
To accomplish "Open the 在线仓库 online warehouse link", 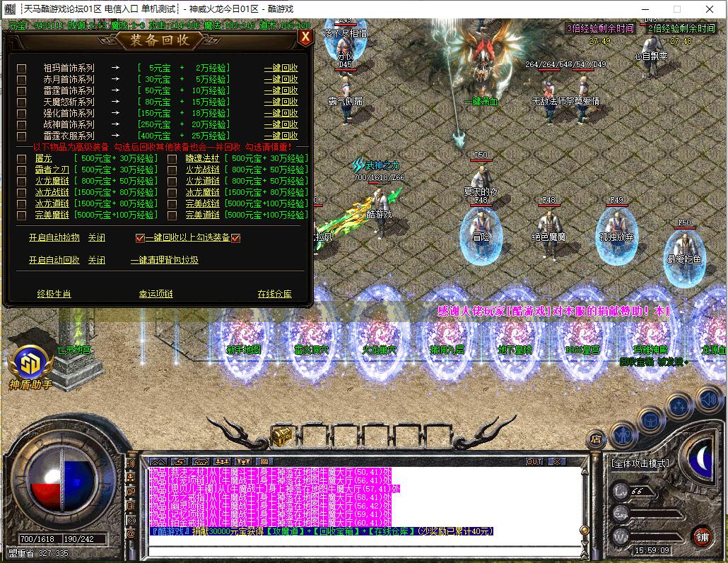I will coord(274,294).
